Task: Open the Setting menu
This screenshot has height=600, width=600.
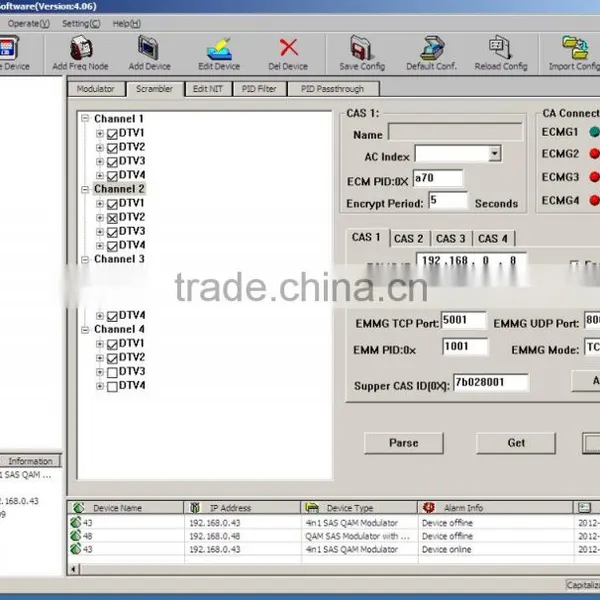Action: [x=81, y=24]
